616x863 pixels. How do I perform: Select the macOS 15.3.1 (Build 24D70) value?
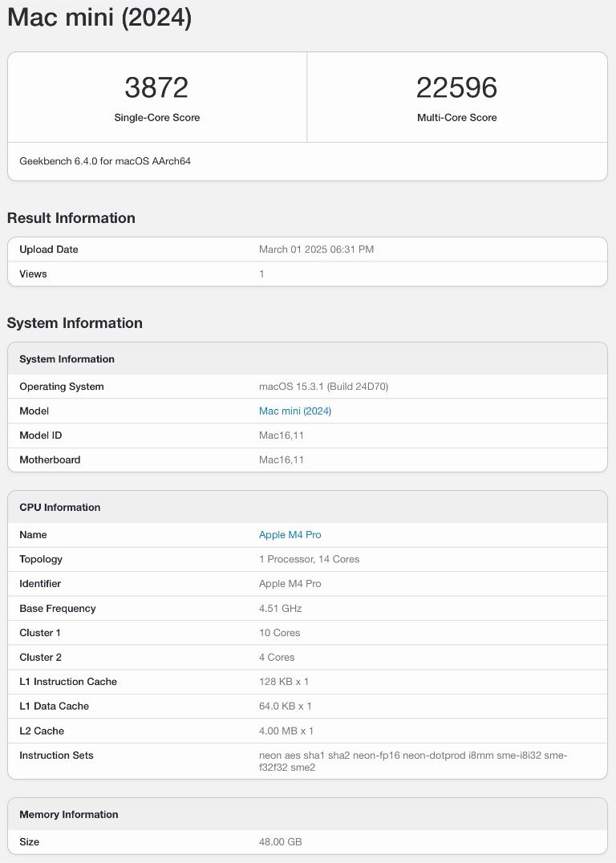point(324,387)
